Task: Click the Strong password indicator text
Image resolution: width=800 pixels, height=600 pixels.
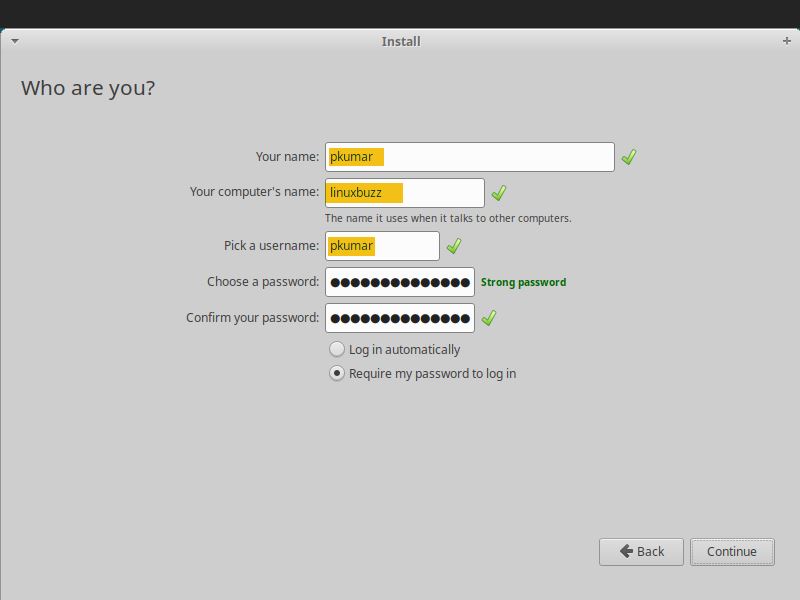Action: (523, 282)
